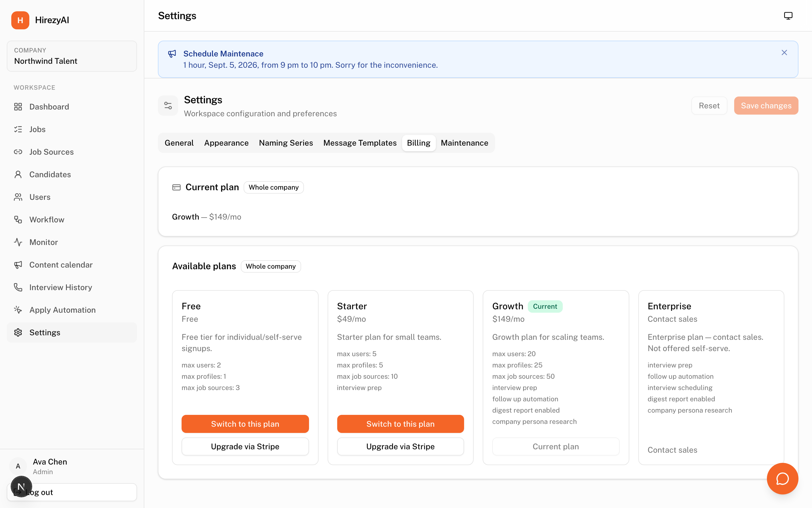Click the disabled Current plan button
The height and width of the screenshot is (508, 812).
coord(556,446)
